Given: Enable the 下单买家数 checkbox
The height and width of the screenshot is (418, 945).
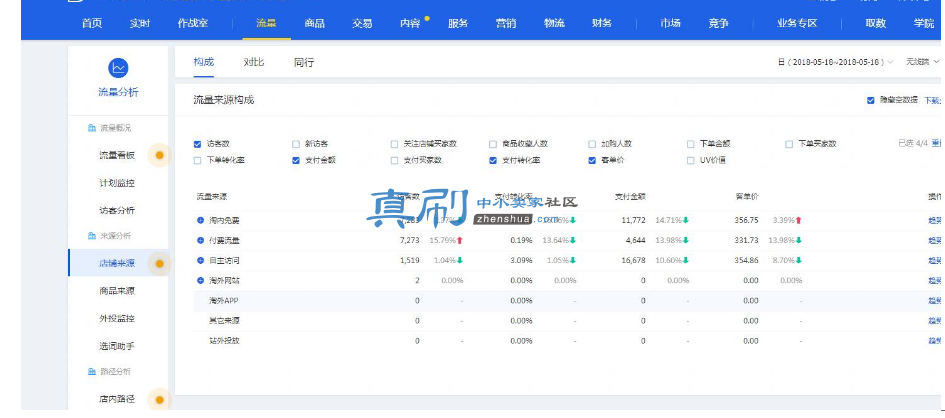Looking at the screenshot, I should coord(789,144).
